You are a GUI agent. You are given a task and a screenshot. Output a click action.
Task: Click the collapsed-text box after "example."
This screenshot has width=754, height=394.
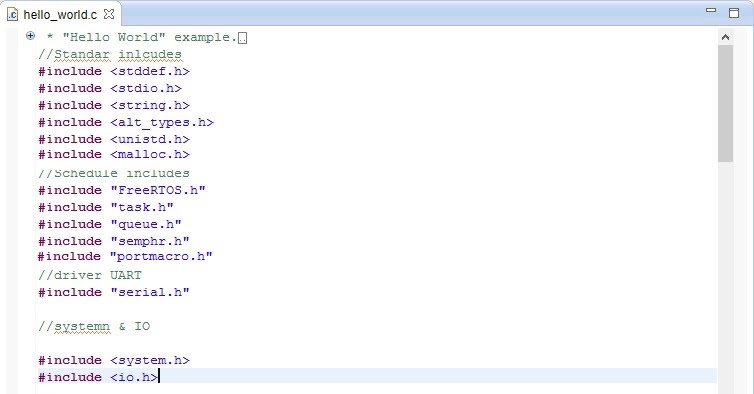242,38
